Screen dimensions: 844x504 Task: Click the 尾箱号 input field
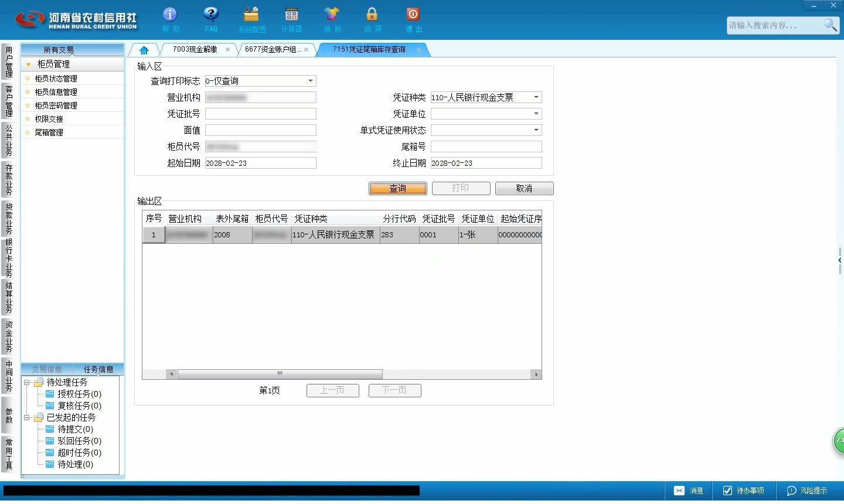pyautogui.click(x=486, y=147)
